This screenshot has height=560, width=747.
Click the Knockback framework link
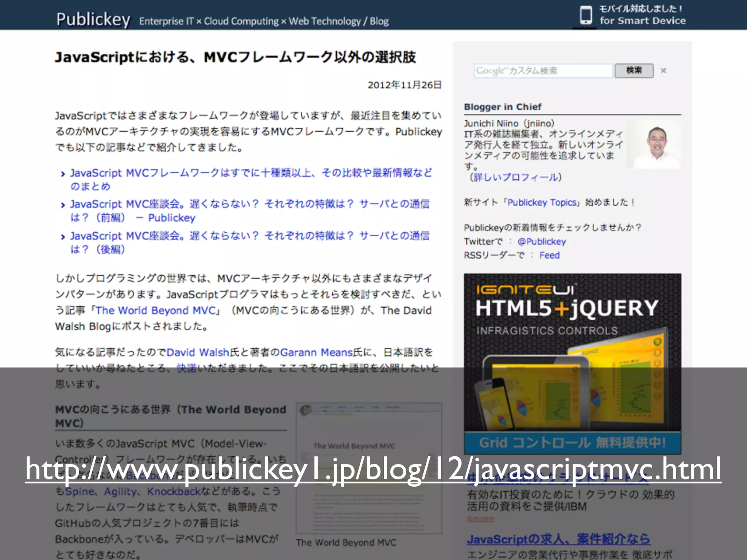coord(174,491)
